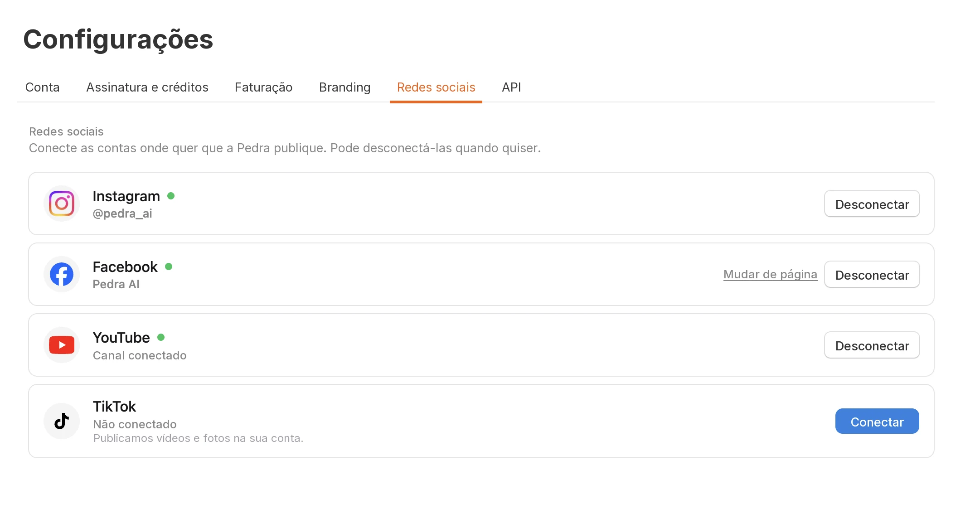Image resolution: width=980 pixels, height=514 pixels.
Task: Click Instagram's green connected status dot
Action: pyautogui.click(x=171, y=196)
